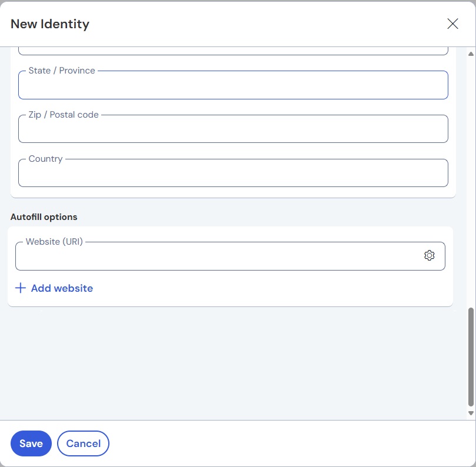Click the partially visible field above State / Province

click(233, 50)
